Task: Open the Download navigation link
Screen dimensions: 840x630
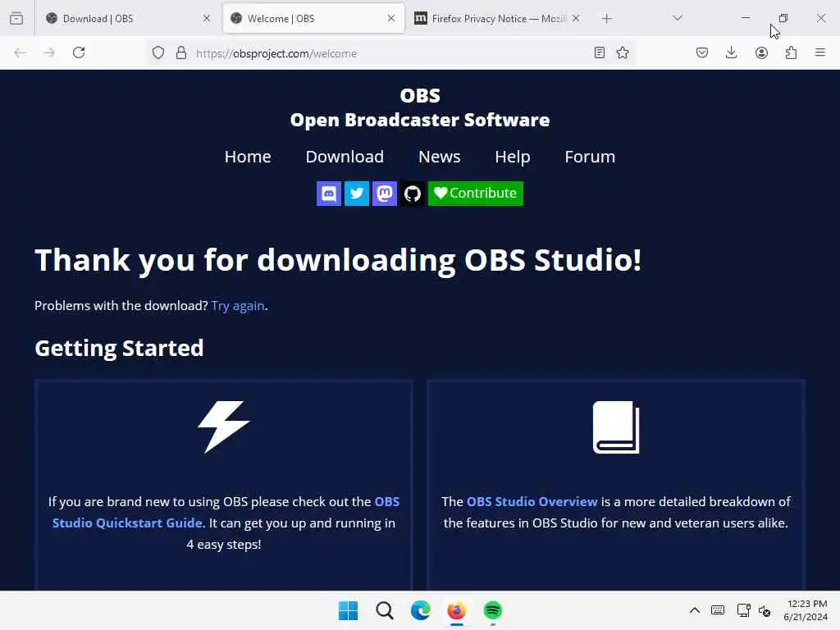Action: [345, 157]
